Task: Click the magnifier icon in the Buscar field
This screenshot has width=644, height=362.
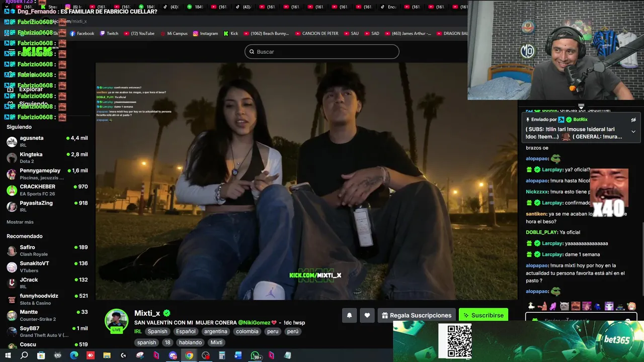Action: pyautogui.click(x=252, y=52)
